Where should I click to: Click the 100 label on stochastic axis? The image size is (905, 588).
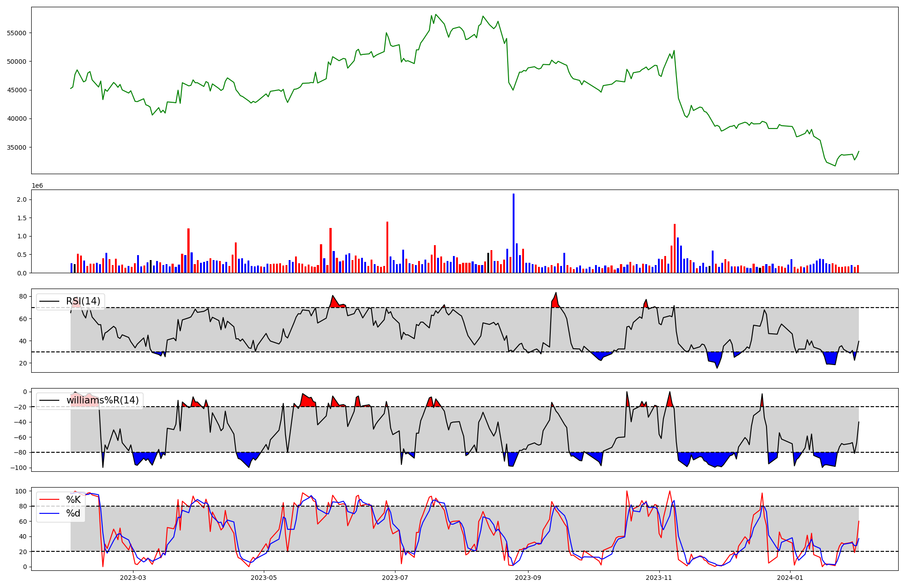(x=21, y=491)
